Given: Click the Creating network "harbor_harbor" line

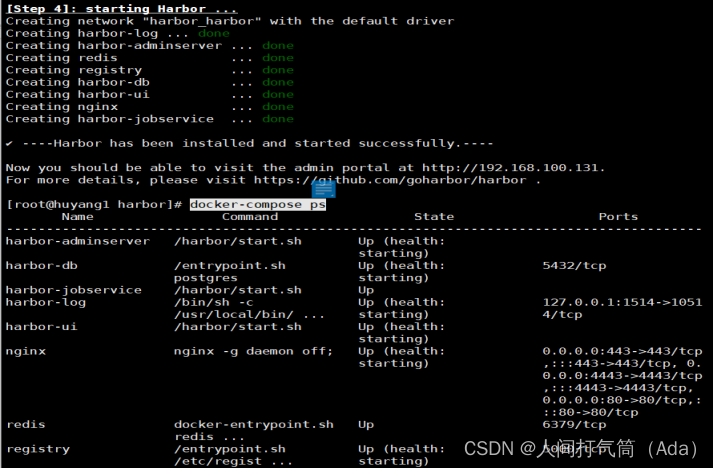Looking at the screenshot, I should coord(230,21).
